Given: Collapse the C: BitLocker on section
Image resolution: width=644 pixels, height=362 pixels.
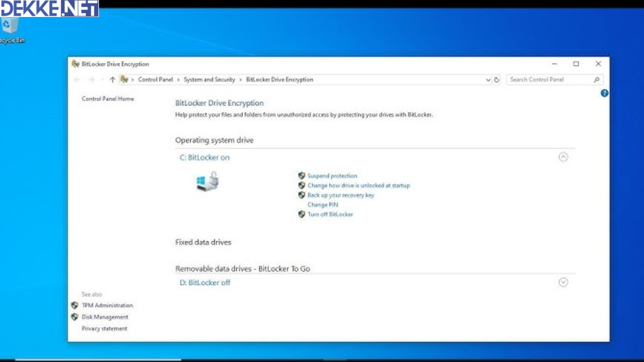Looking at the screenshot, I should point(563,157).
